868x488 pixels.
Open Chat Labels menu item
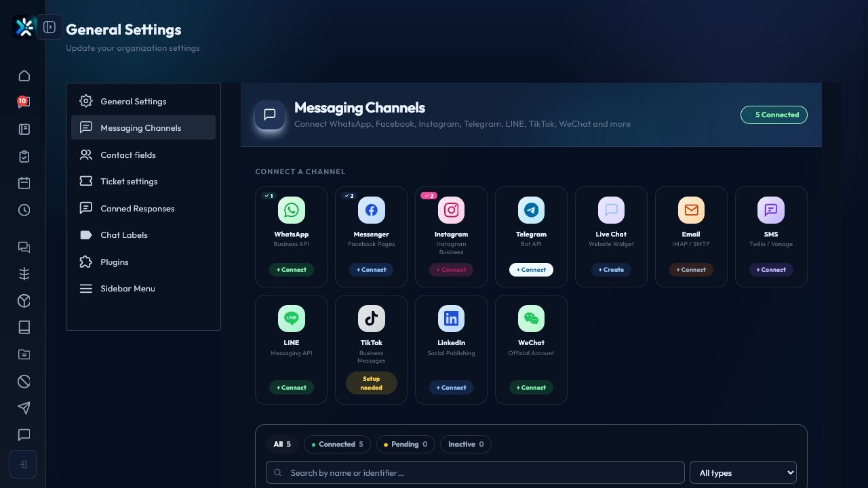[143, 235]
